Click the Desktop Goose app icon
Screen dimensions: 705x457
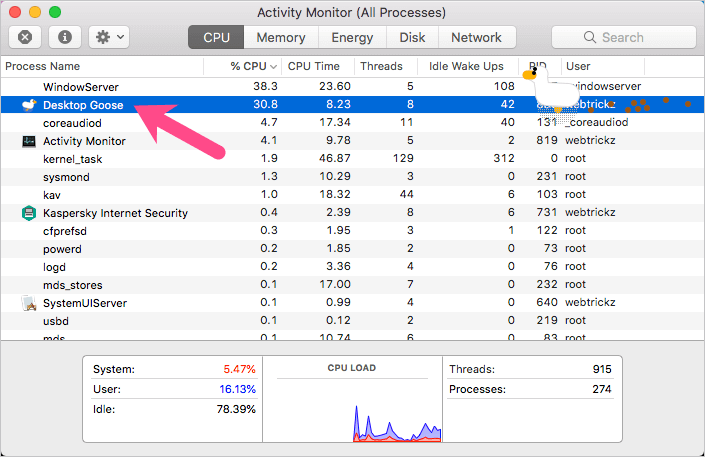tap(29, 105)
